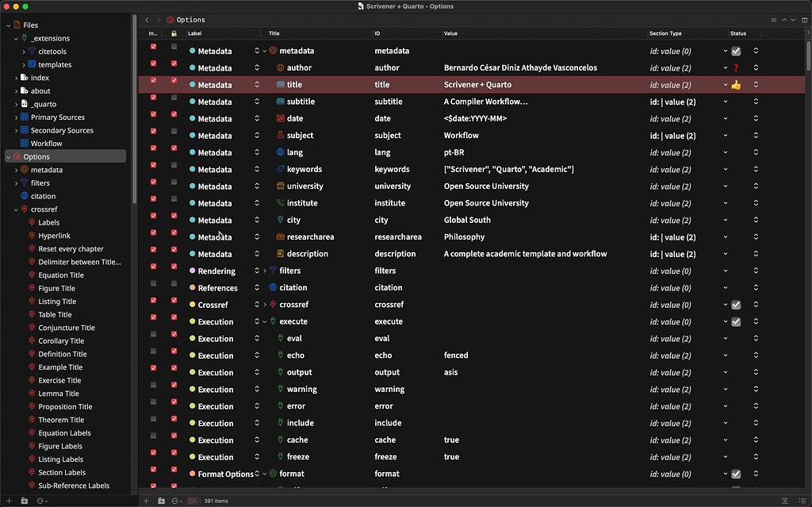Open the hamburger menu icon at top right
812x507 pixels.
774,20
